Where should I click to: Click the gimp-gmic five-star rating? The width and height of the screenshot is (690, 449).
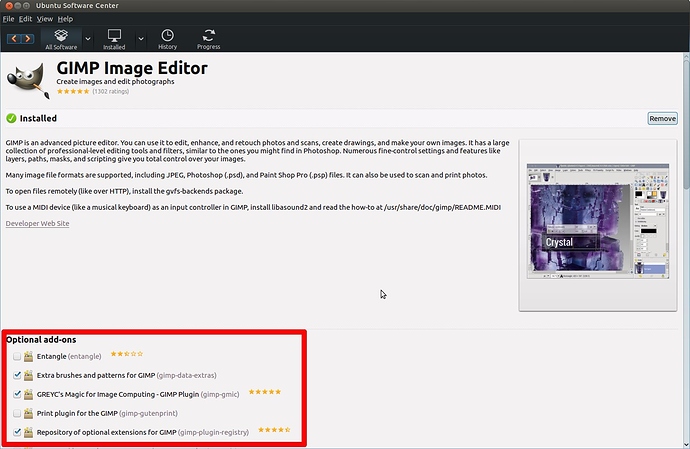pyautogui.click(x=264, y=391)
